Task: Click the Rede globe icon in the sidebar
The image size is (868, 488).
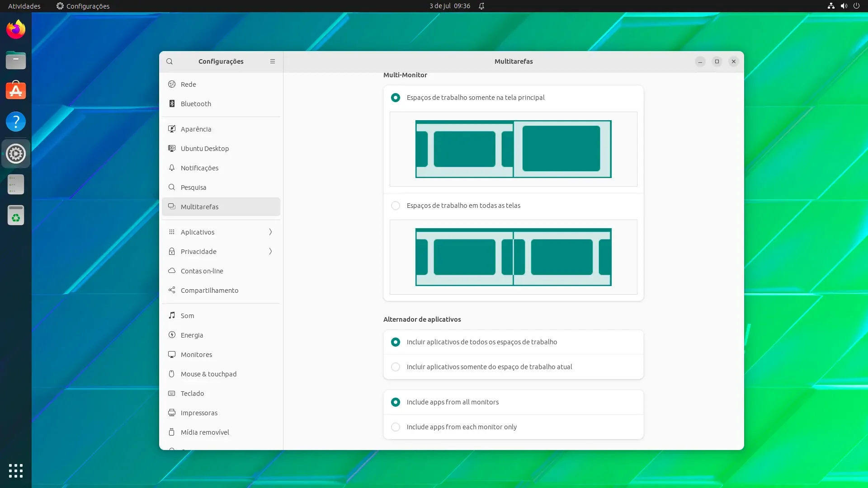Action: click(172, 84)
